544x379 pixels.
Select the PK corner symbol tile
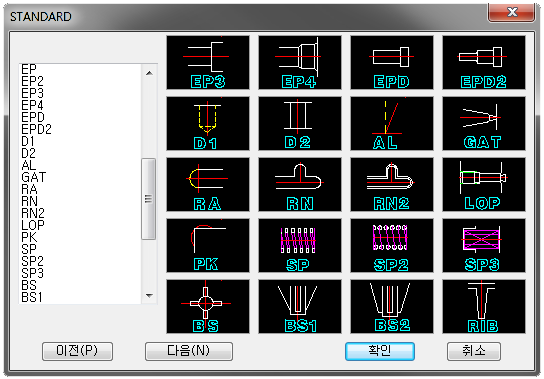tap(208, 245)
